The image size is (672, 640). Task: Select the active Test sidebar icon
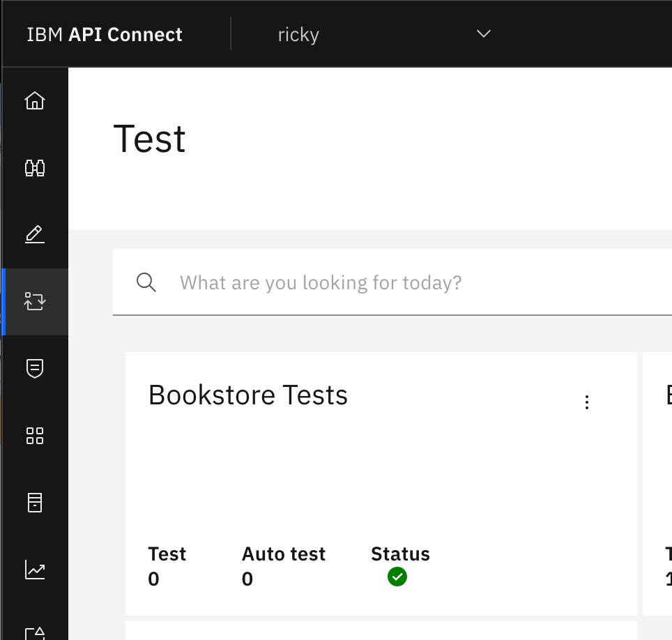click(35, 301)
